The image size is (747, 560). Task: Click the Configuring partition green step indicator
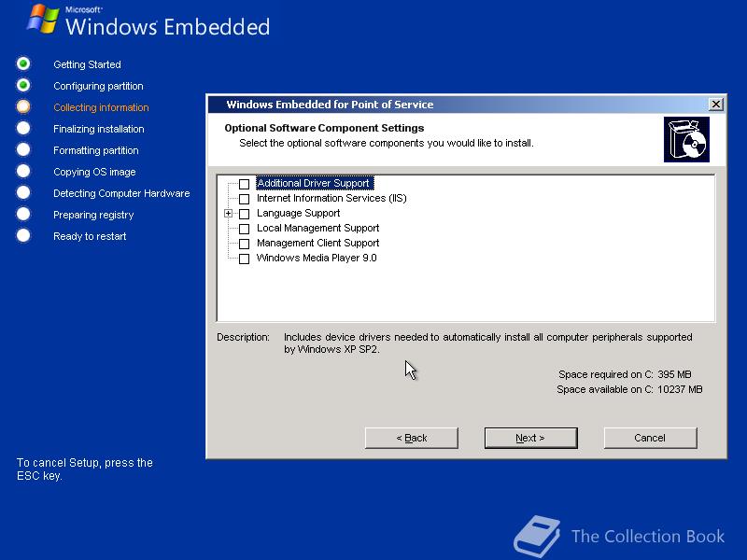tap(22, 85)
